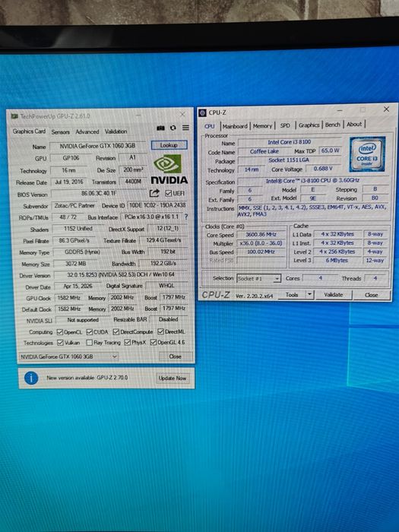This screenshot has height=532, width=399.
Task: Click the Memory Type value GDDR5 (Hynix)
Action: (82, 252)
